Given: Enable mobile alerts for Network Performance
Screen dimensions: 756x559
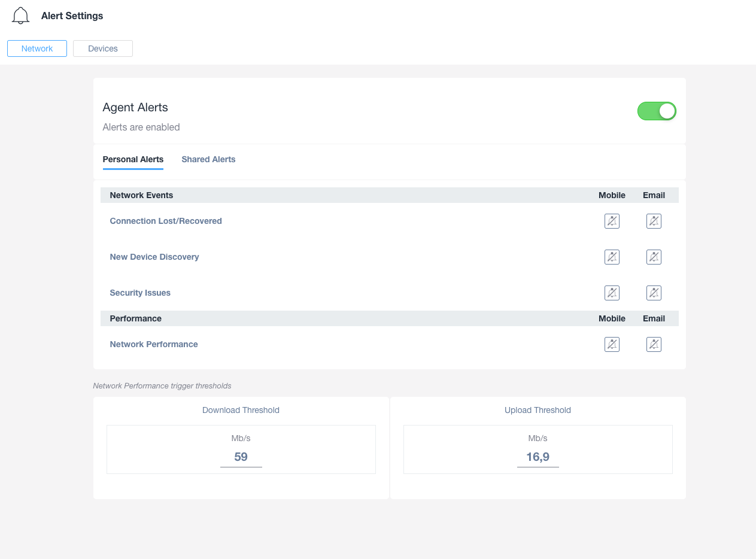Looking at the screenshot, I should point(612,344).
